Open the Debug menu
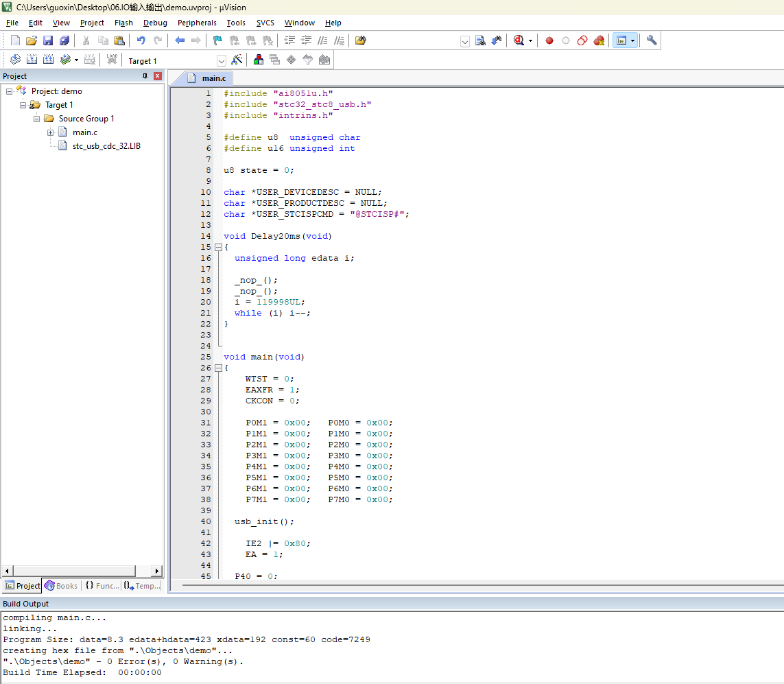Image resolution: width=784 pixels, height=684 pixels. (x=155, y=23)
